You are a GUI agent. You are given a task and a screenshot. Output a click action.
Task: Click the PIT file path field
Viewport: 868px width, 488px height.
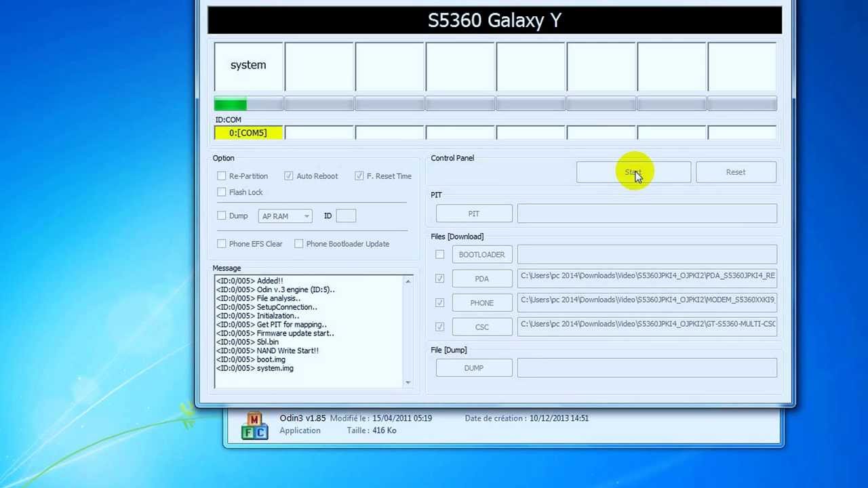click(647, 213)
